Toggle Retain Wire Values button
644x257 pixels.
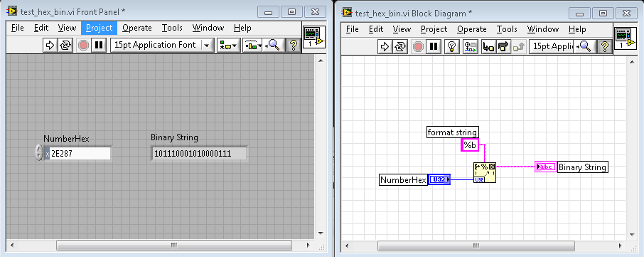pyautogui.click(x=470, y=46)
